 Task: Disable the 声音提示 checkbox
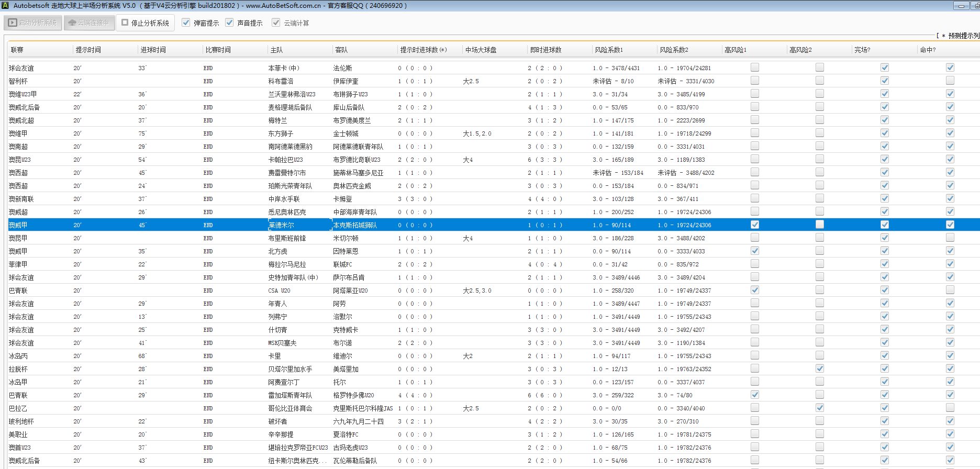pyautogui.click(x=229, y=23)
